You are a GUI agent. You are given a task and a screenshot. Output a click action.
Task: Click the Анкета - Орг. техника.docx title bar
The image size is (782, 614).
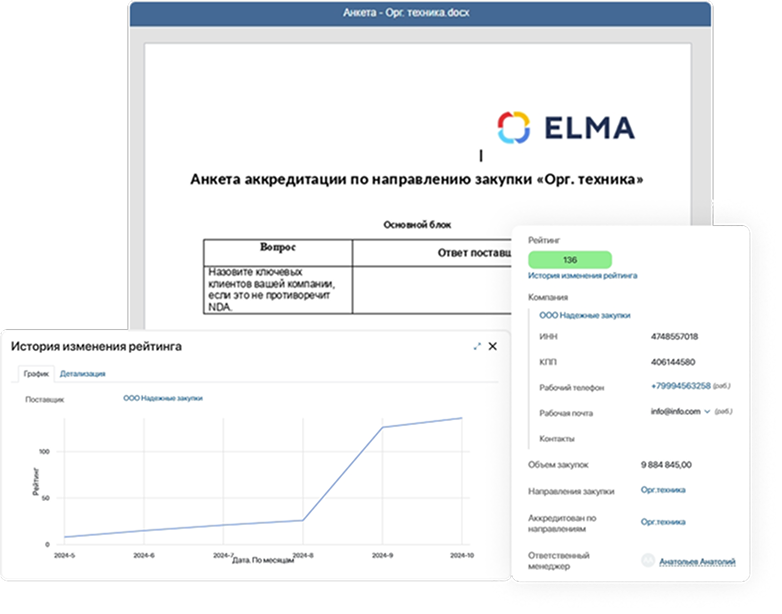coord(420,13)
